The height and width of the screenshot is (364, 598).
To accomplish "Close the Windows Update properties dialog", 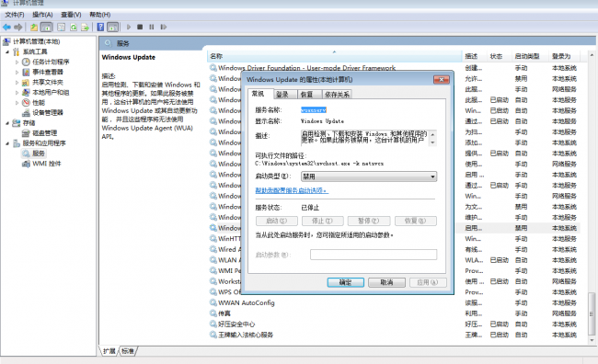I will tap(442, 79).
